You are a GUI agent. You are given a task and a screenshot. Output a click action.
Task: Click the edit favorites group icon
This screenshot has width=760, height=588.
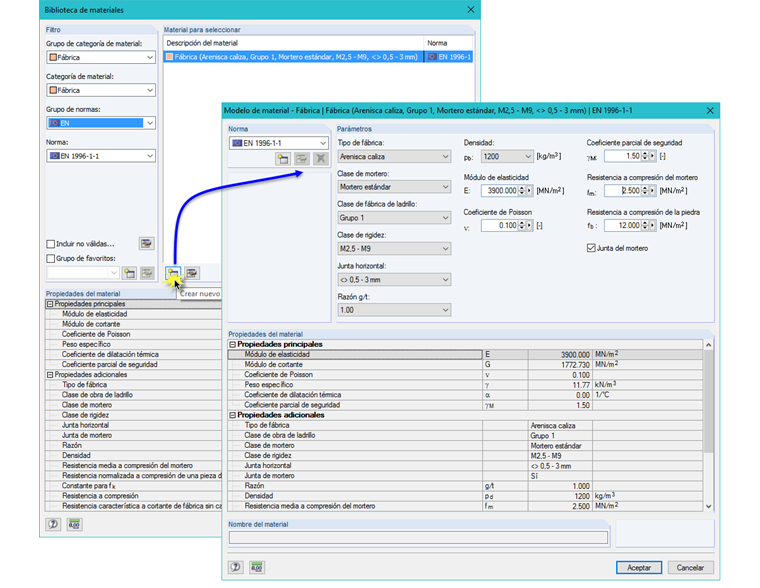(x=147, y=273)
